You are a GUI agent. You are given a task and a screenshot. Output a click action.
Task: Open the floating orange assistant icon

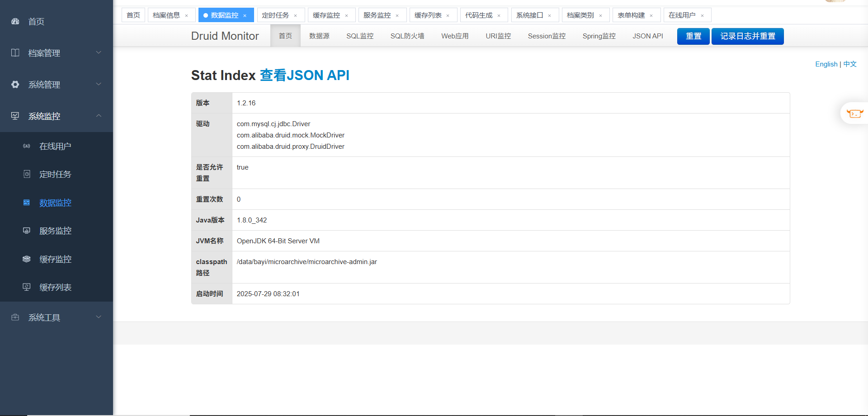coord(854,113)
